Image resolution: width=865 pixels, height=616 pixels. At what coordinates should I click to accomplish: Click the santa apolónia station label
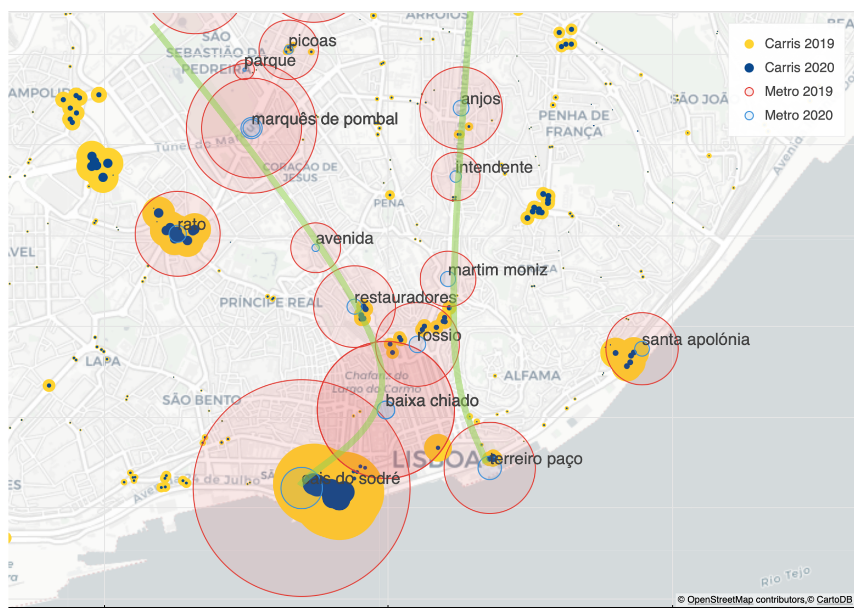[x=696, y=340]
